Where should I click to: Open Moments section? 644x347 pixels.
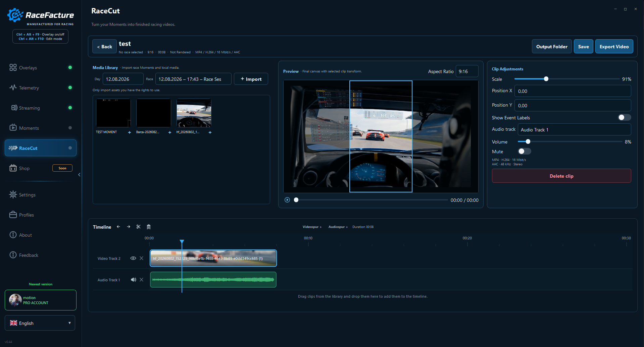tap(40, 128)
